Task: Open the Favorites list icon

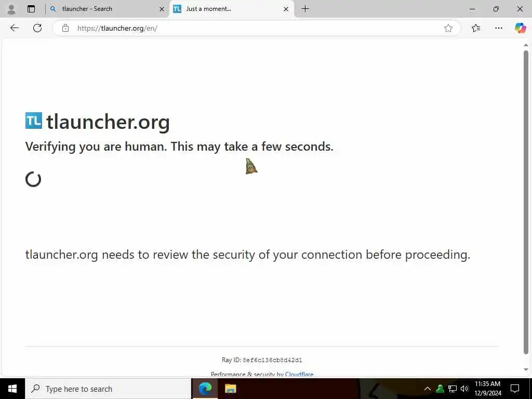Action: point(476,28)
